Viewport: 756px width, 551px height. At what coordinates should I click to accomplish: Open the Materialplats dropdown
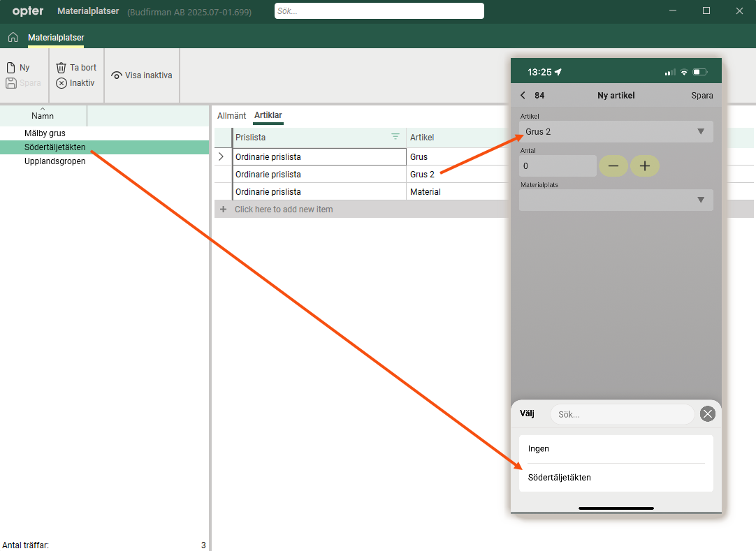(x=616, y=200)
